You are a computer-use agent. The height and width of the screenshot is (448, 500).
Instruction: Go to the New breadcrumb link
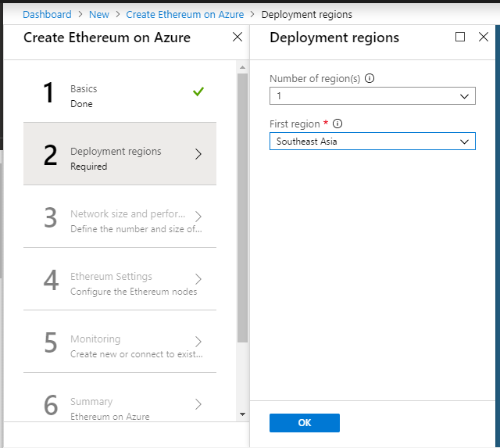[99, 14]
